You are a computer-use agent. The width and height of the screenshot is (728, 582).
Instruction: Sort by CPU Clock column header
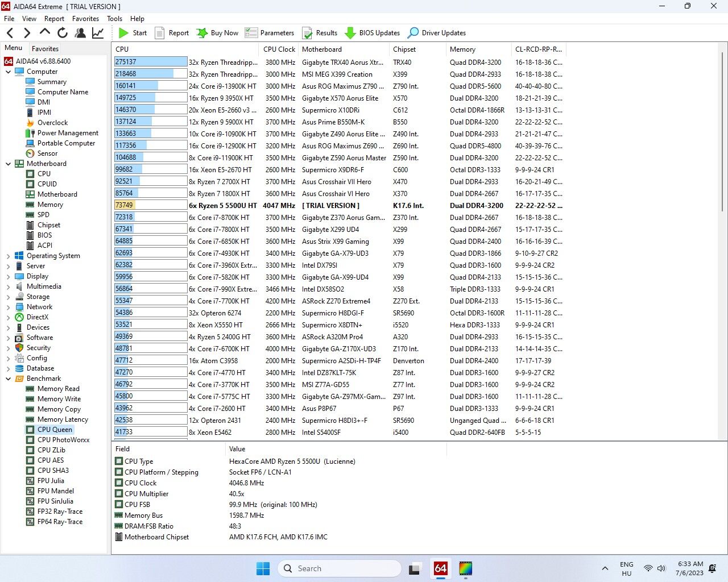point(279,49)
